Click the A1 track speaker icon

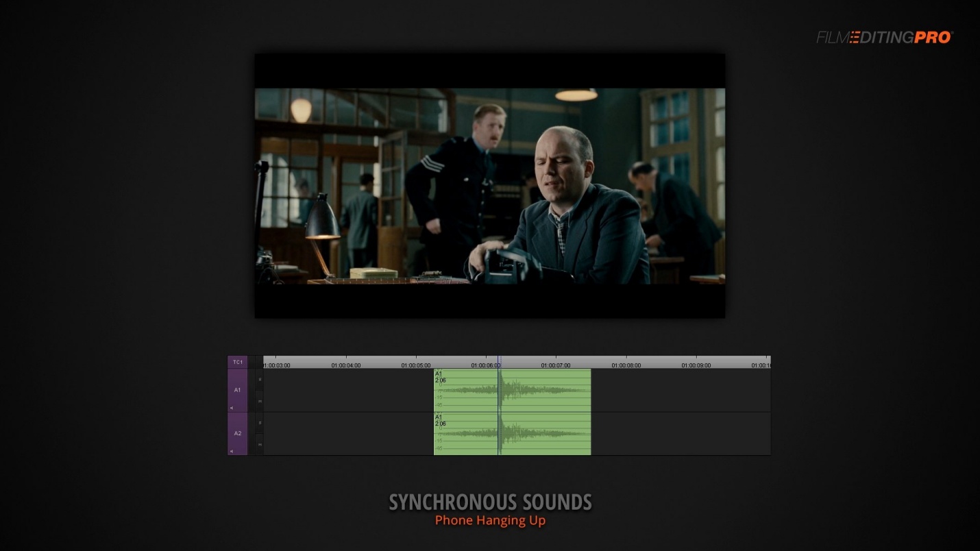pos(232,408)
